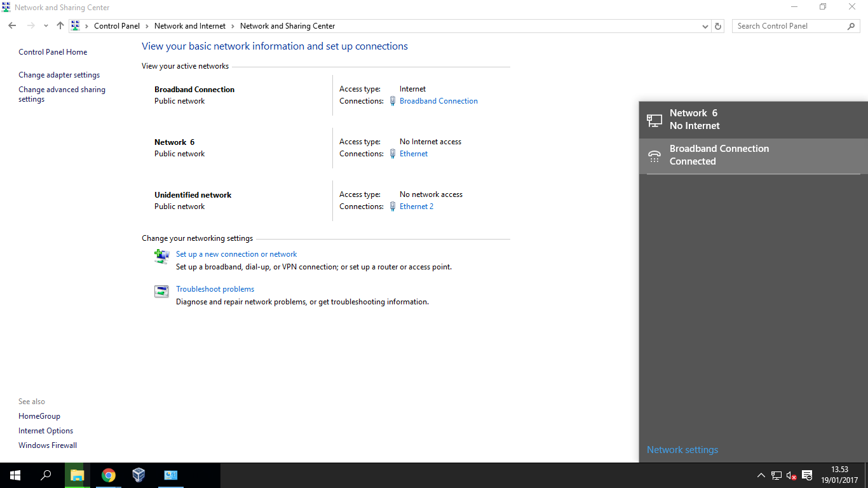Click the Broadband Connection adapter icon

click(393, 101)
